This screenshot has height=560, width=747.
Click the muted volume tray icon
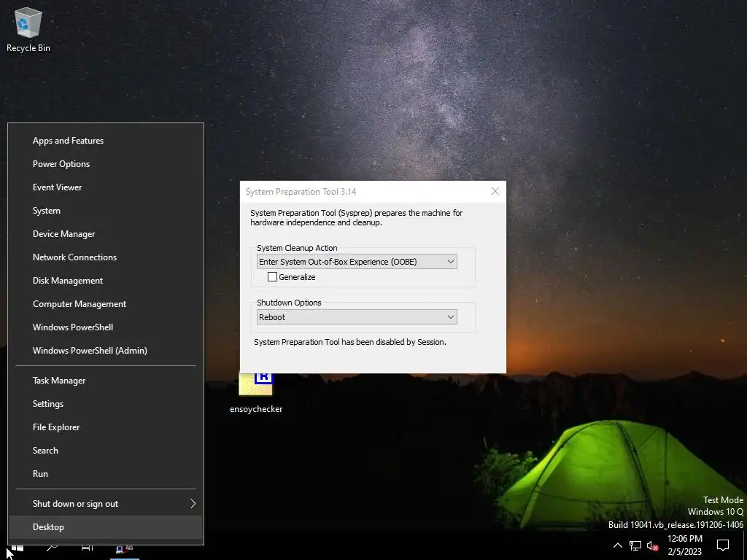(652, 545)
